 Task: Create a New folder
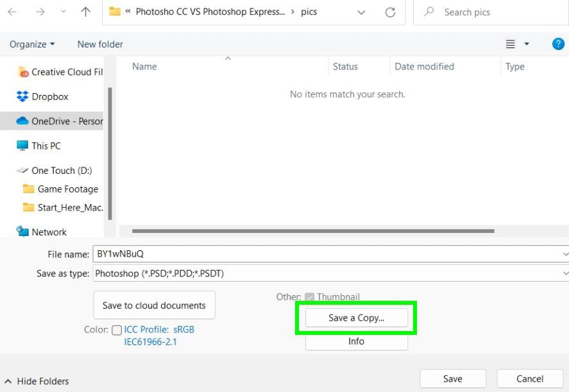100,44
